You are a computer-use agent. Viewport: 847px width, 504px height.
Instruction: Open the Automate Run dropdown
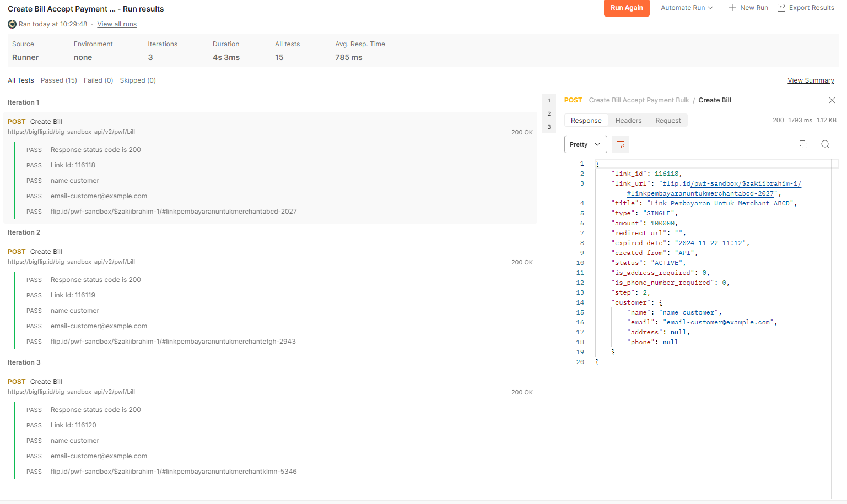point(686,7)
